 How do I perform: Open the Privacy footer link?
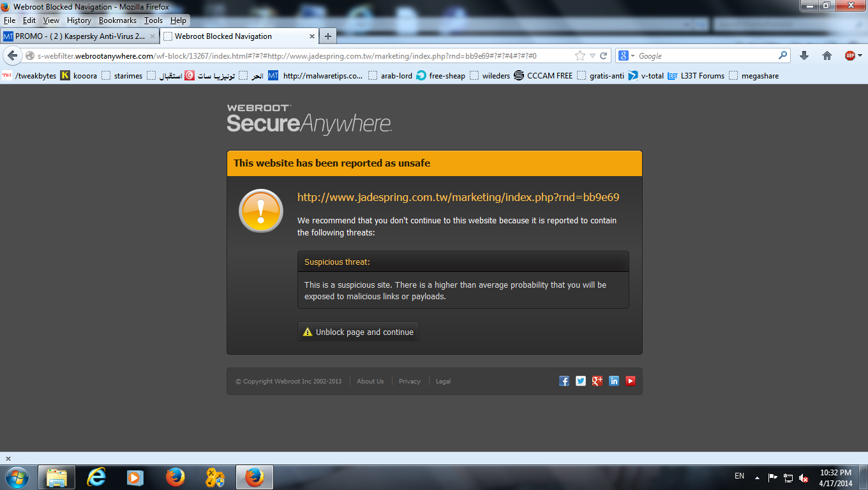coord(410,382)
